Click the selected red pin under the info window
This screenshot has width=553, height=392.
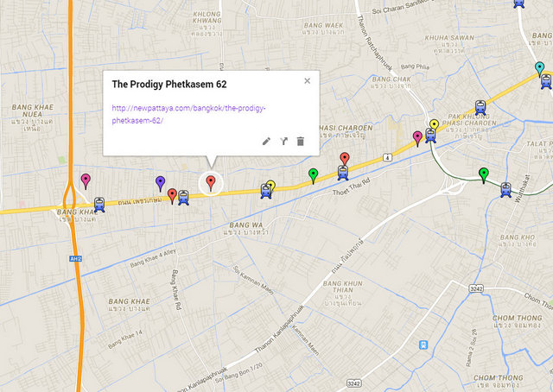click(x=211, y=183)
